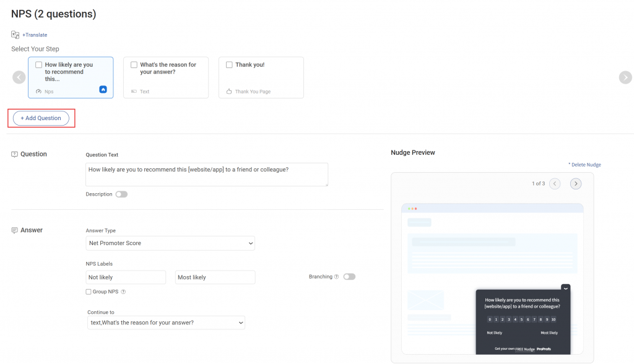Viewport: 634px width, 364px height.
Task: Collapse the nudge popup with its chevron
Action: (x=565, y=288)
